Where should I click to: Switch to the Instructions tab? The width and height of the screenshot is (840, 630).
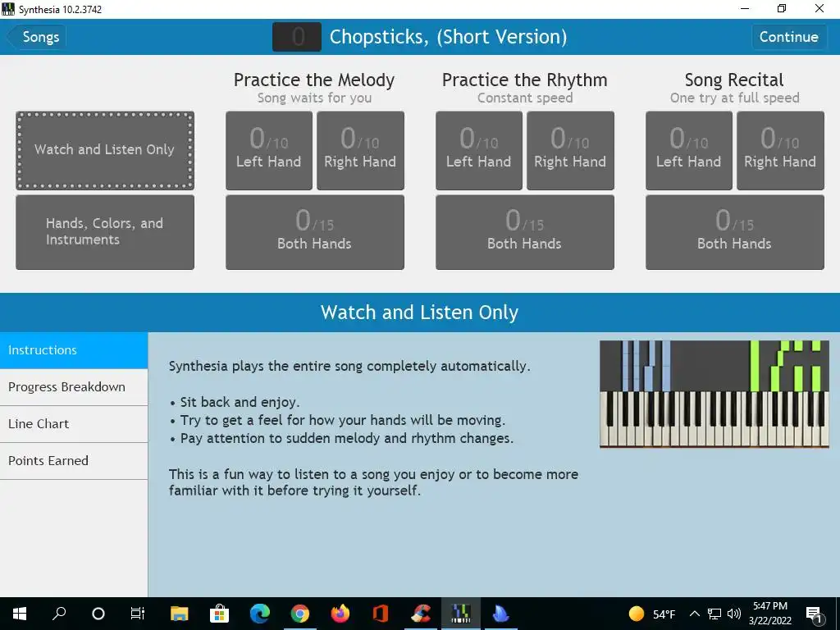tap(74, 350)
